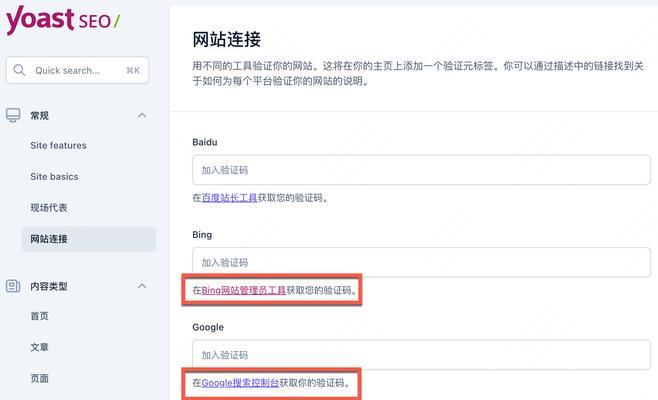Click the Google field label
The width and height of the screenshot is (658, 400).
click(x=208, y=327)
